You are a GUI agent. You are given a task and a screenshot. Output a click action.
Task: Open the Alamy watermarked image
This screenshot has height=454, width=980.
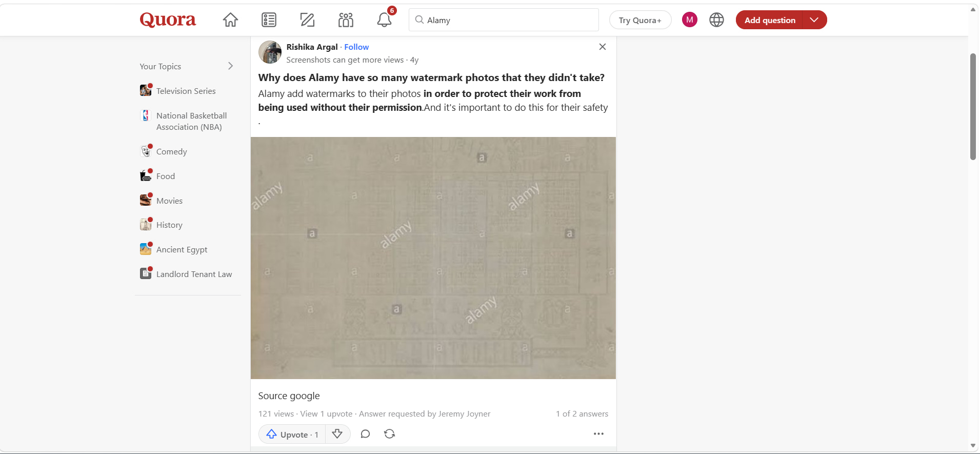433,258
